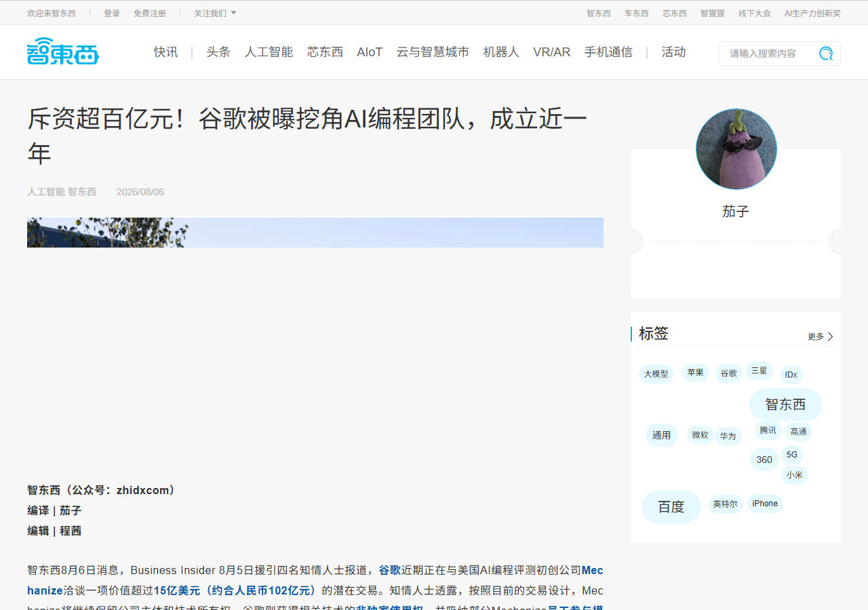Select the 大模型 tag

(656, 373)
